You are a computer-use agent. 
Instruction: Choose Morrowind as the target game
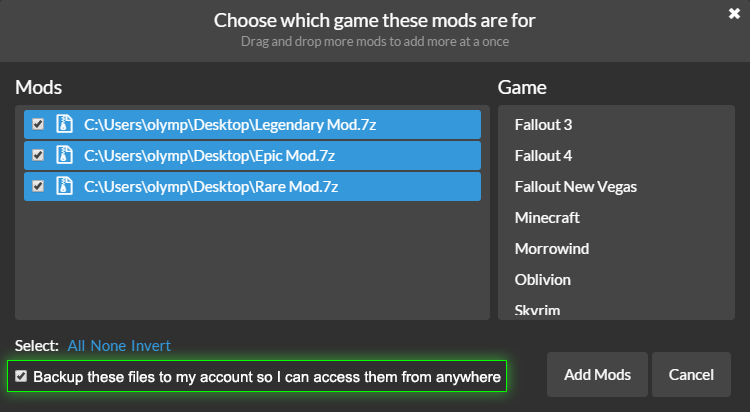tap(552, 249)
